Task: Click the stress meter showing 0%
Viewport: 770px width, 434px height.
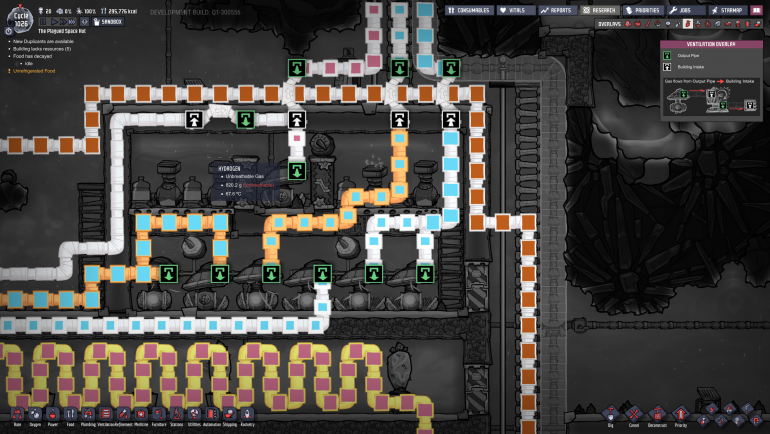Action: point(64,11)
